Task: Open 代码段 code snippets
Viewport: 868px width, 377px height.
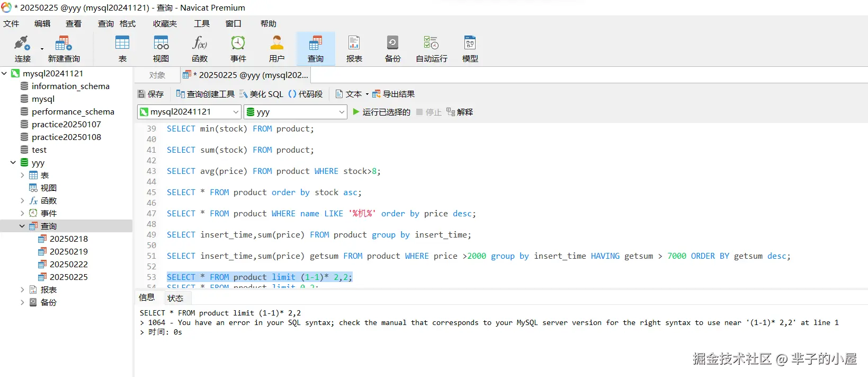Action: tap(306, 94)
